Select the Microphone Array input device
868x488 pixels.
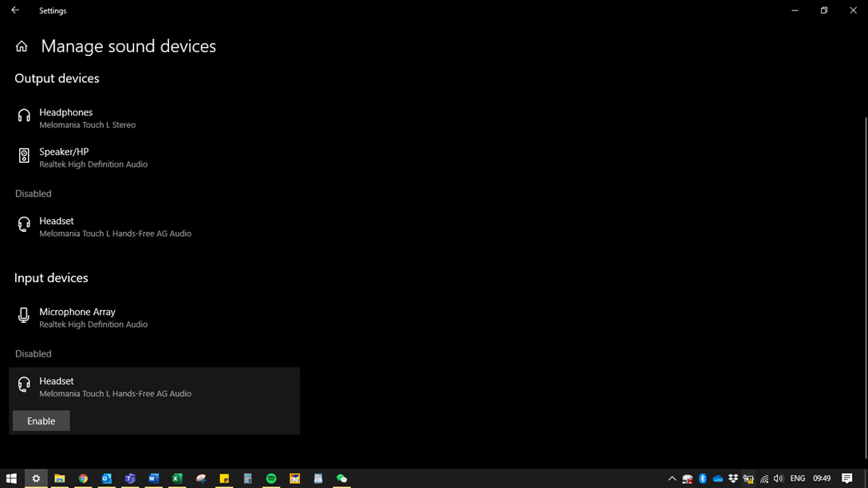click(x=93, y=317)
